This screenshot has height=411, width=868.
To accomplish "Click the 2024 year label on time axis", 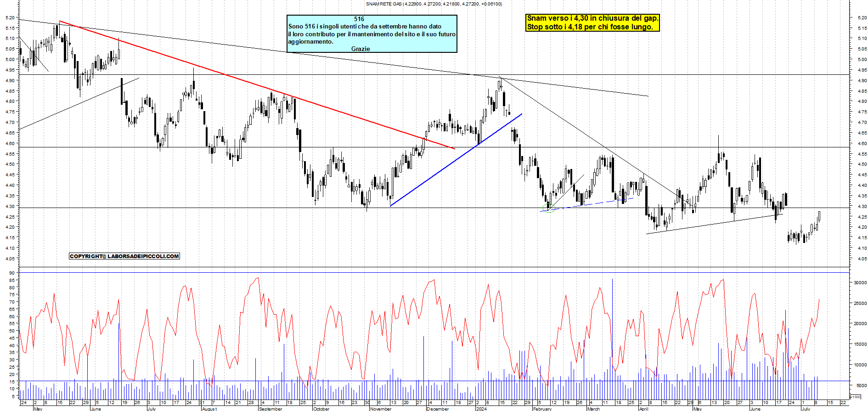I will [x=481, y=409].
